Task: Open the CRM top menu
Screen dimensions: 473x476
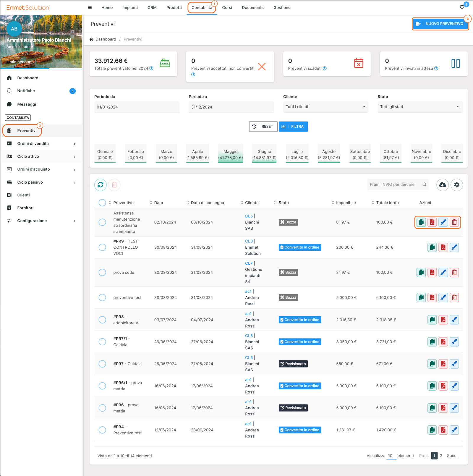Action: tap(152, 8)
